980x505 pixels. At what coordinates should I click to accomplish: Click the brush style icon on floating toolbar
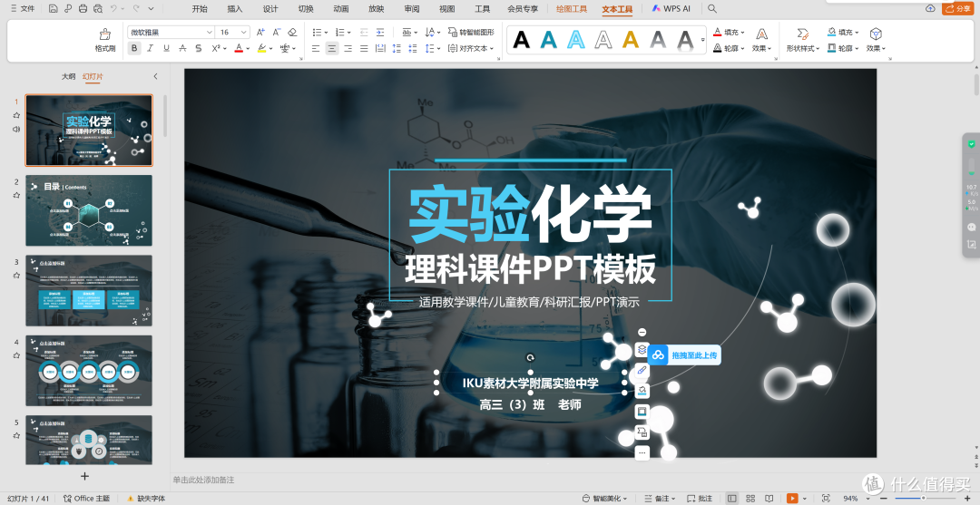(x=642, y=370)
